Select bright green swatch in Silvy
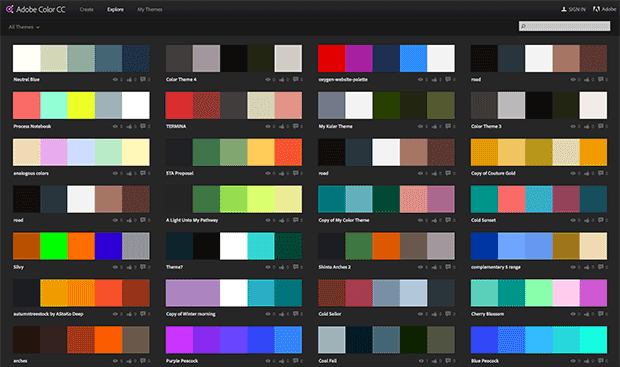 tap(54, 246)
